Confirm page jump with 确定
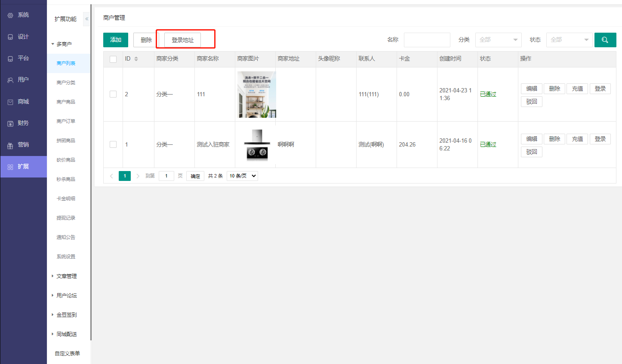The width and height of the screenshot is (622, 364). [x=195, y=176]
